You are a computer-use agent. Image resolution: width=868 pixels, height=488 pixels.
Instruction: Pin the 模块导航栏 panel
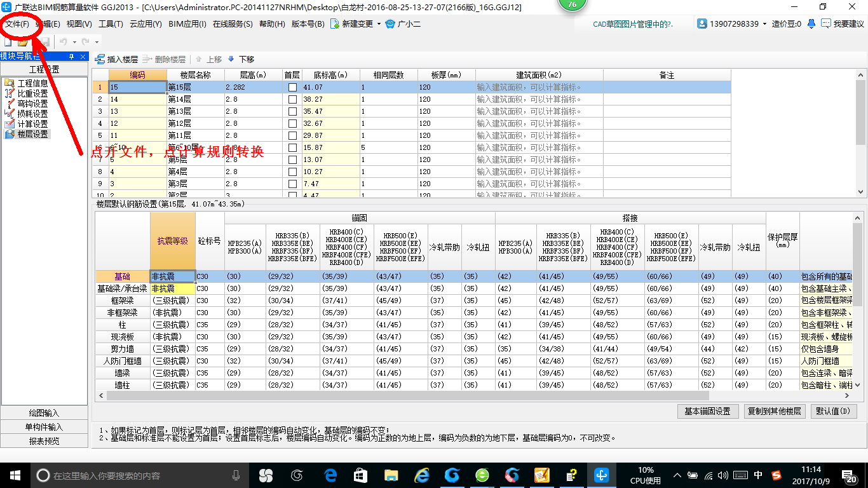click(72, 57)
